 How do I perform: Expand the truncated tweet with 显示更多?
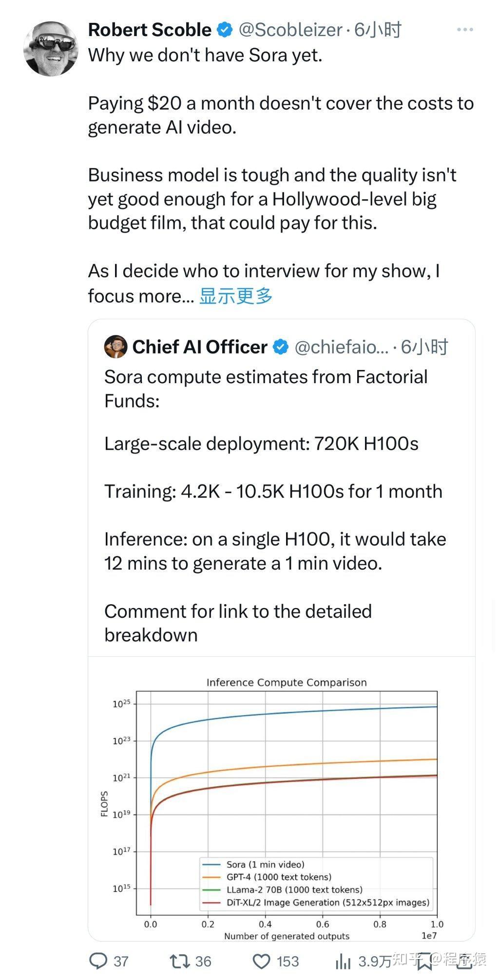237,295
